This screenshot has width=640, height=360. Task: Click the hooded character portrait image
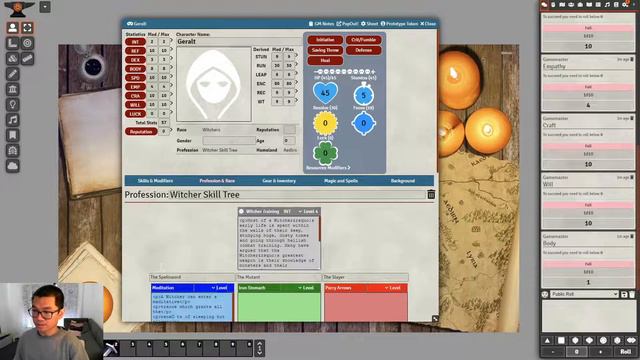point(214,84)
